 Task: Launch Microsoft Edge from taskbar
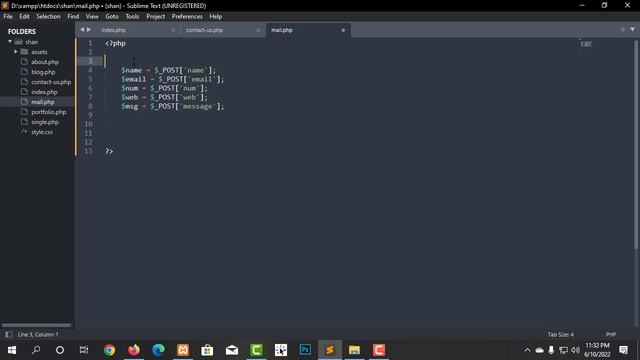click(158, 350)
